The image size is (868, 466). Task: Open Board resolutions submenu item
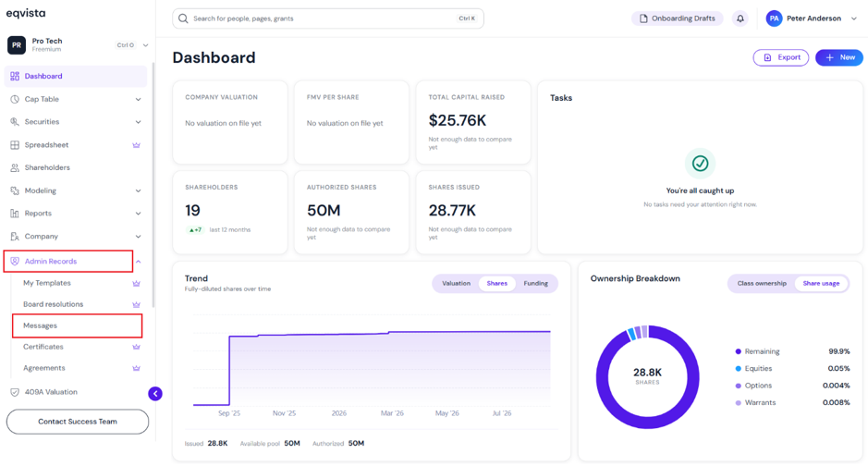[53, 304]
